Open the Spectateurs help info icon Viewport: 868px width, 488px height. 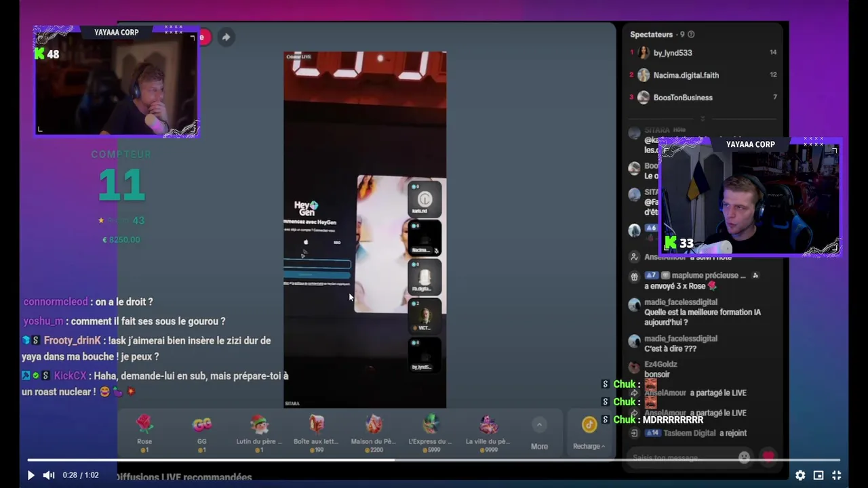pyautogui.click(x=691, y=35)
